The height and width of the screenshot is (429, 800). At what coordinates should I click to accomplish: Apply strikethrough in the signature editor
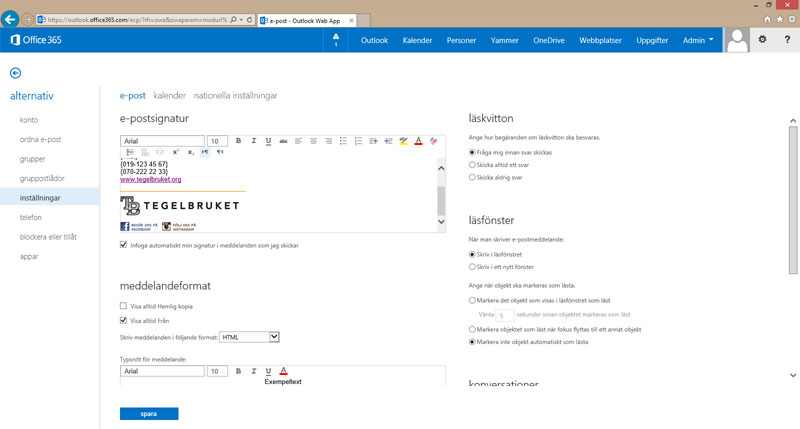pos(283,141)
